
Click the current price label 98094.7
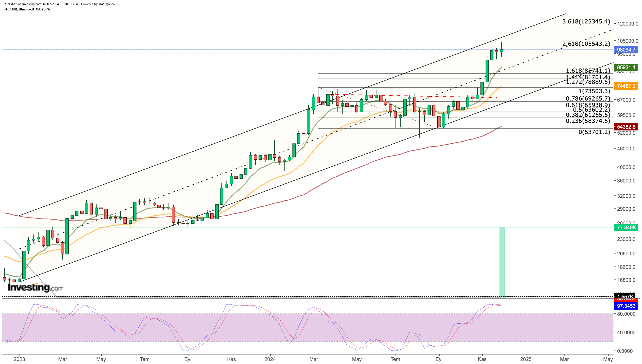[x=626, y=50]
